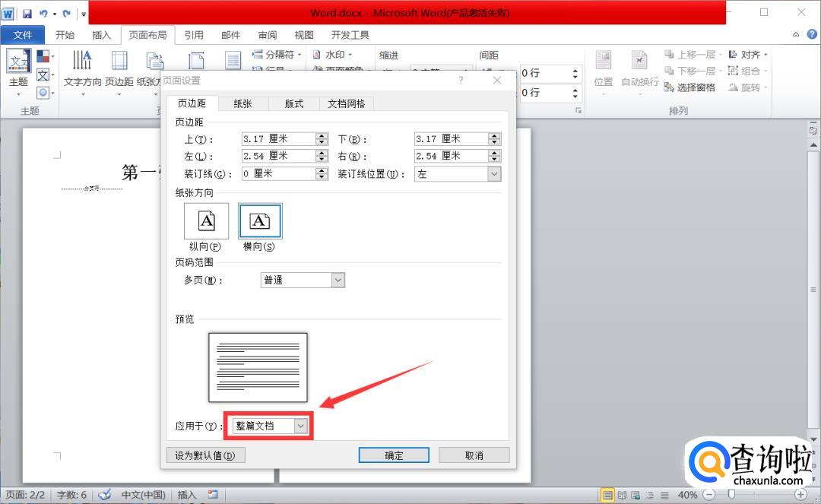The image size is (821, 504).
Task: Switch to the Document Grid (文档网格) tab
Action: tap(346, 103)
